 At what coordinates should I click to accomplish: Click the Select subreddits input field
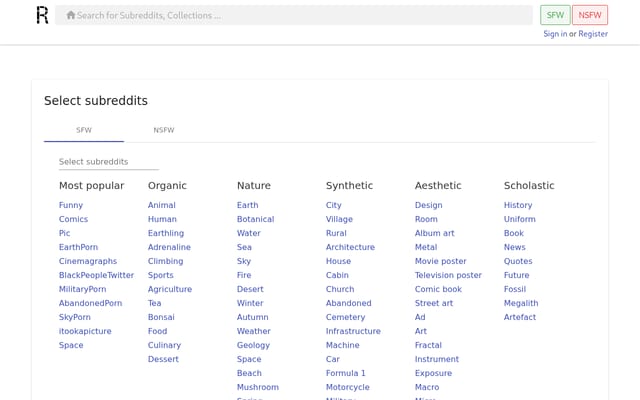pos(109,162)
